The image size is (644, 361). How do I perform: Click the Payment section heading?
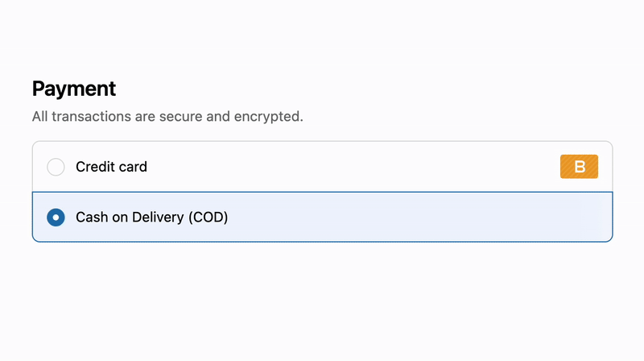(74, 89)
